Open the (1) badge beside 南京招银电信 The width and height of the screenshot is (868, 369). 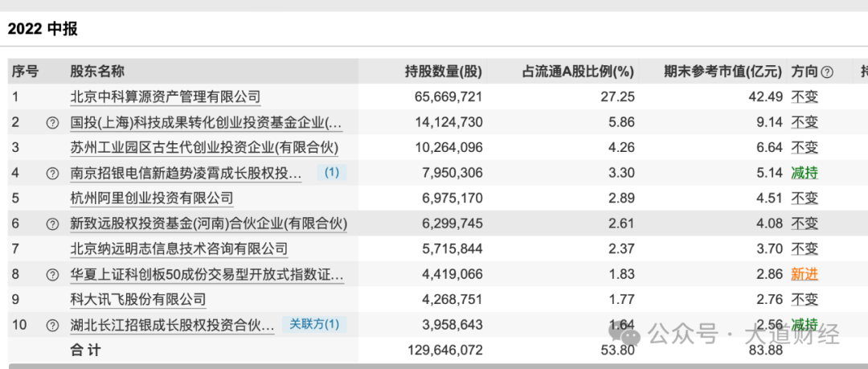coord(332,173)
